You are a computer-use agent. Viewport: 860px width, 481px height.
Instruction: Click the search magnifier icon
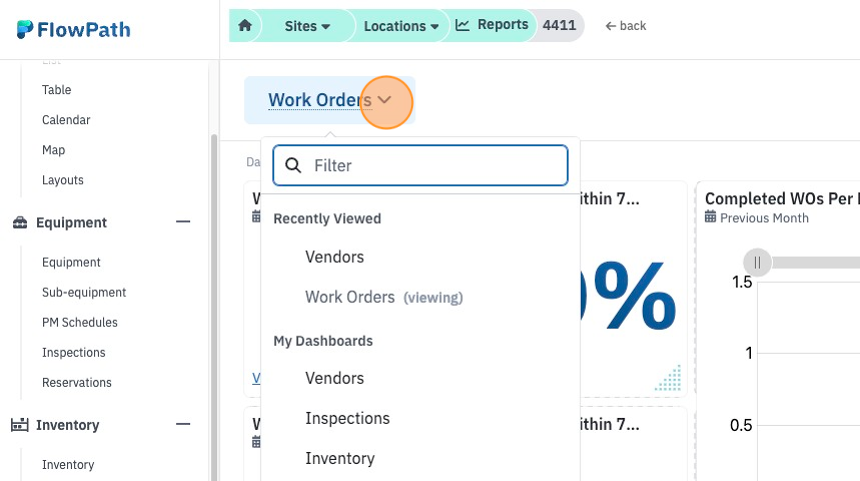point(293,165)
